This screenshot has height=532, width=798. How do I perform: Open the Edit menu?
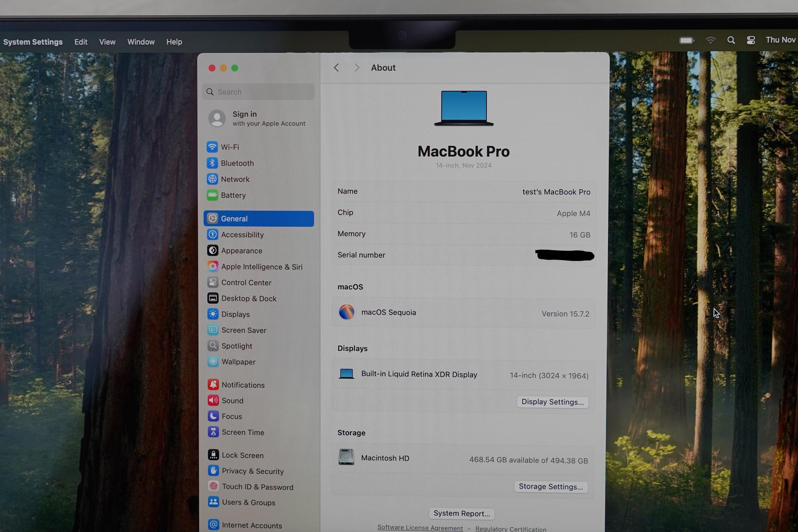click(x=81, y=42)
